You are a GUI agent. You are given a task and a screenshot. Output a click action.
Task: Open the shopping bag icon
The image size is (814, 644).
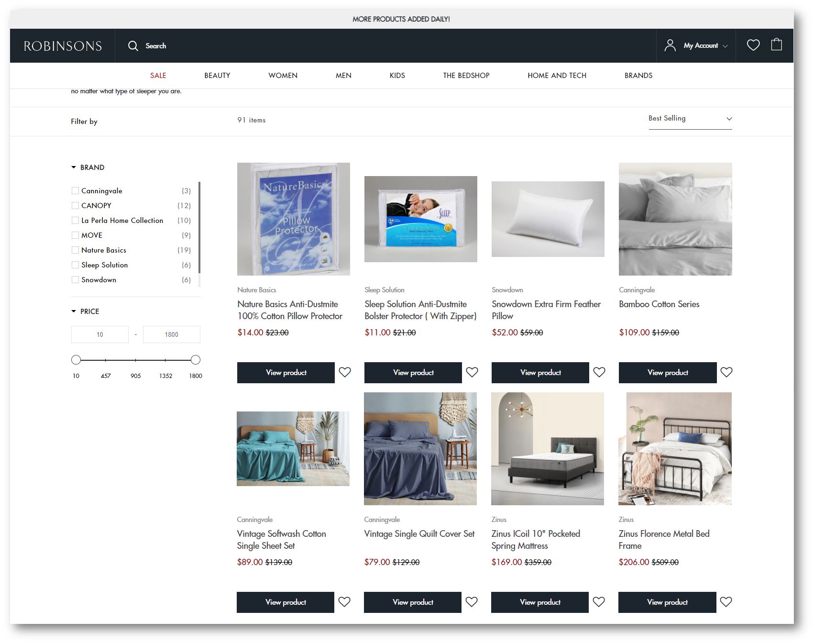pos(776,45)
